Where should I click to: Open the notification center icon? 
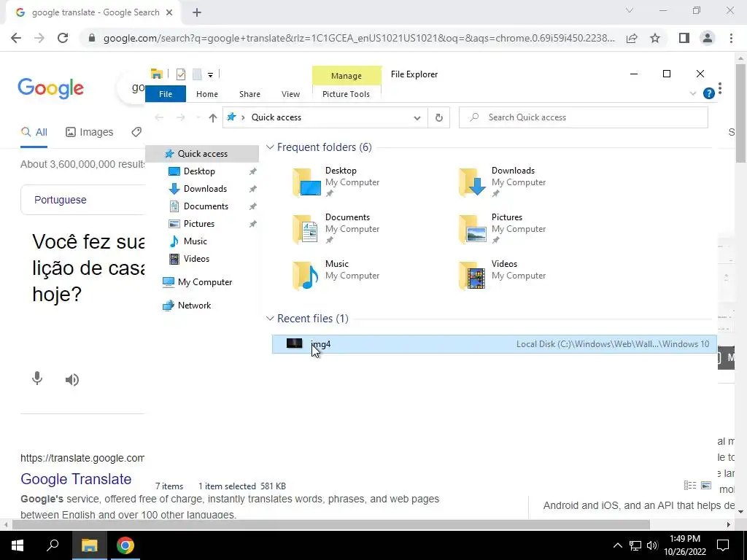click(723, 545)
